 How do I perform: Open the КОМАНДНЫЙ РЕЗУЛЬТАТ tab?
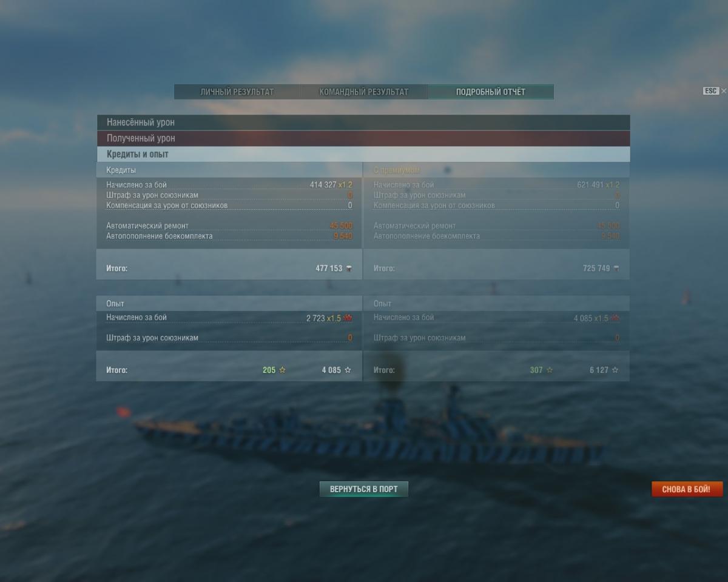coord(364,92)
